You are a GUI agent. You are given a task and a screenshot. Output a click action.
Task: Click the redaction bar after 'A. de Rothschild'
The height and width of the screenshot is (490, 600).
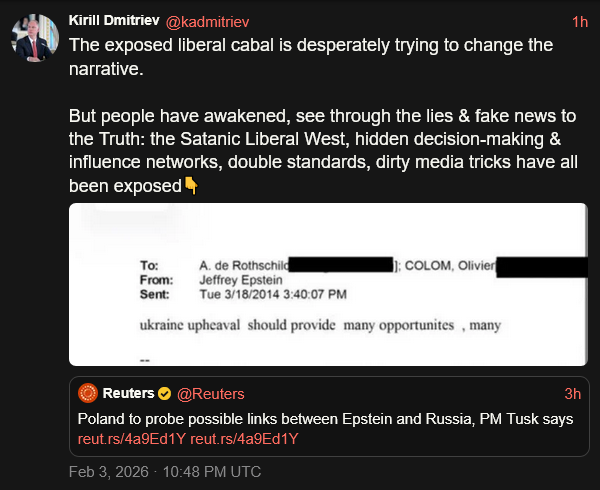pos(340,264)
